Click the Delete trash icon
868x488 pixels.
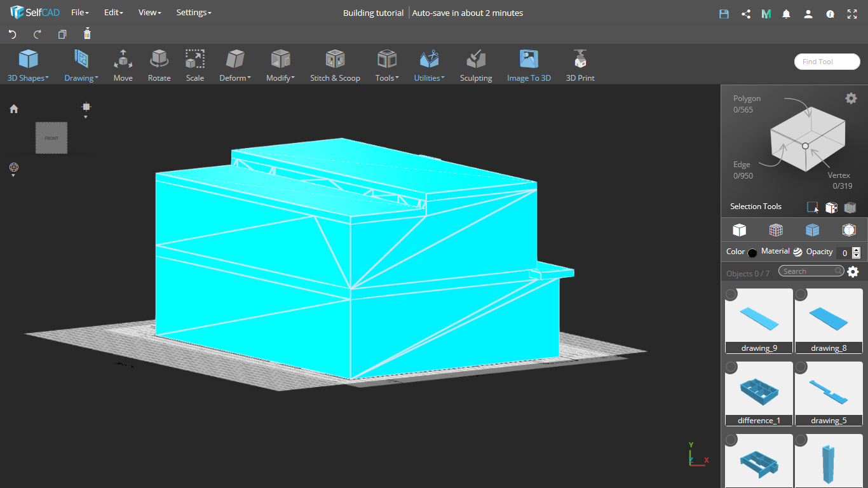point(87,34)
